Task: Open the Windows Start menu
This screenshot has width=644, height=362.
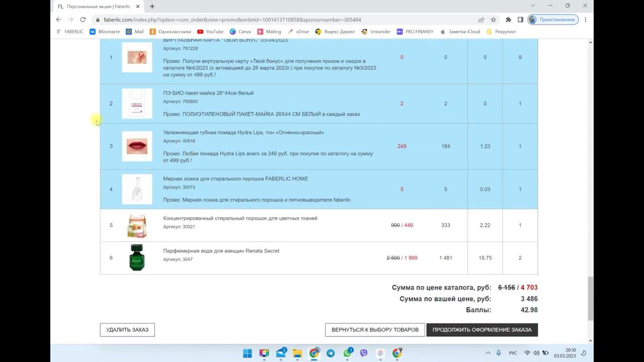Action: [x=248, y=353]
